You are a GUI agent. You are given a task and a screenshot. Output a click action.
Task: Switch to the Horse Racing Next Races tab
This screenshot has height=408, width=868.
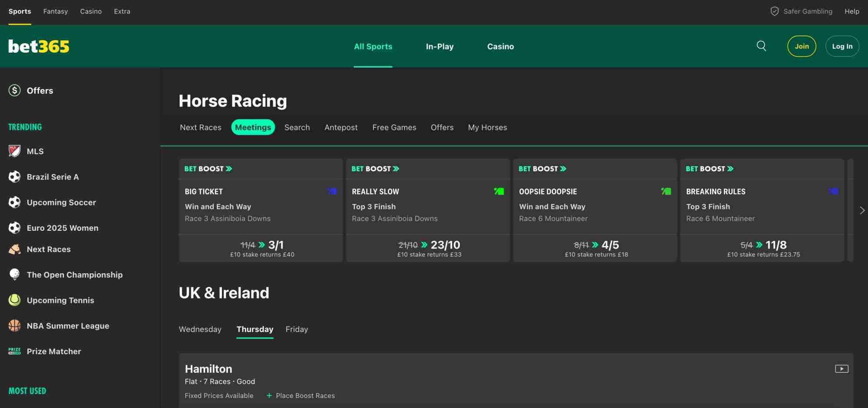coord(201,127)
